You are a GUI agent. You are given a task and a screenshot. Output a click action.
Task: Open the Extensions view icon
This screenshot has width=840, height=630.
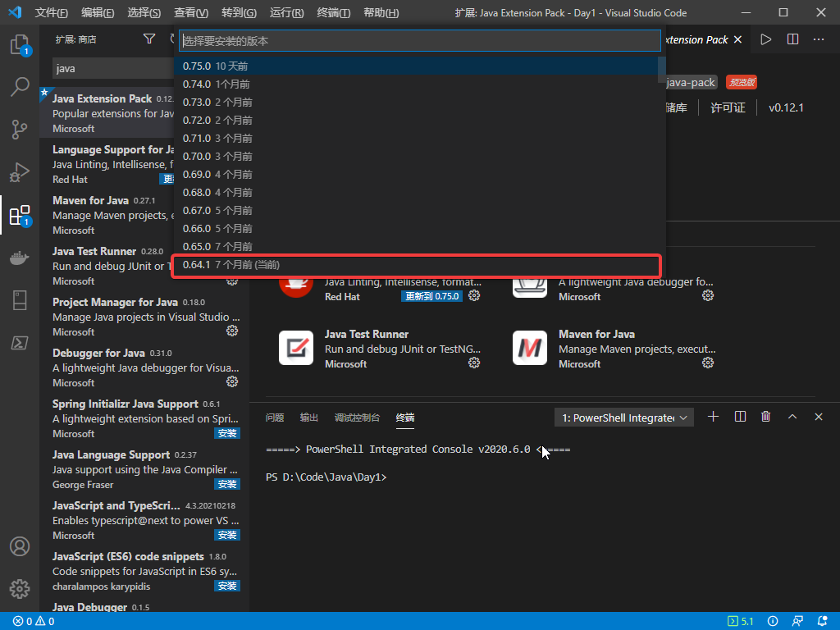20,215
